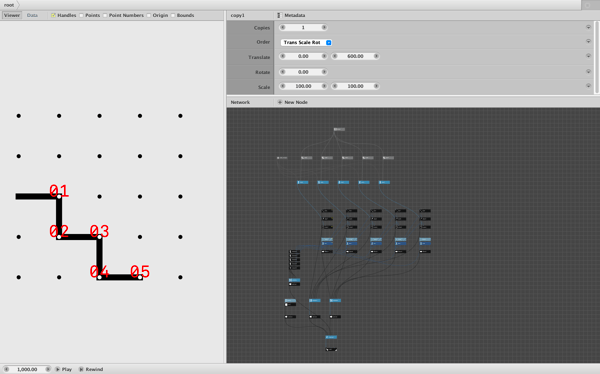Click the Translate X field showing 0.00
600x374 pixels.
(303, 56)
